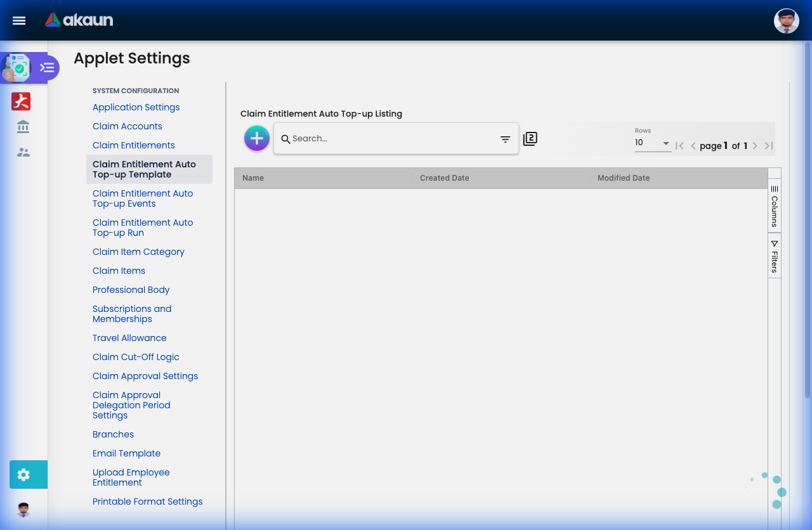
Task: Open Travel Allowance settings link
Action: pyautogui.click(x=129, y=338)
